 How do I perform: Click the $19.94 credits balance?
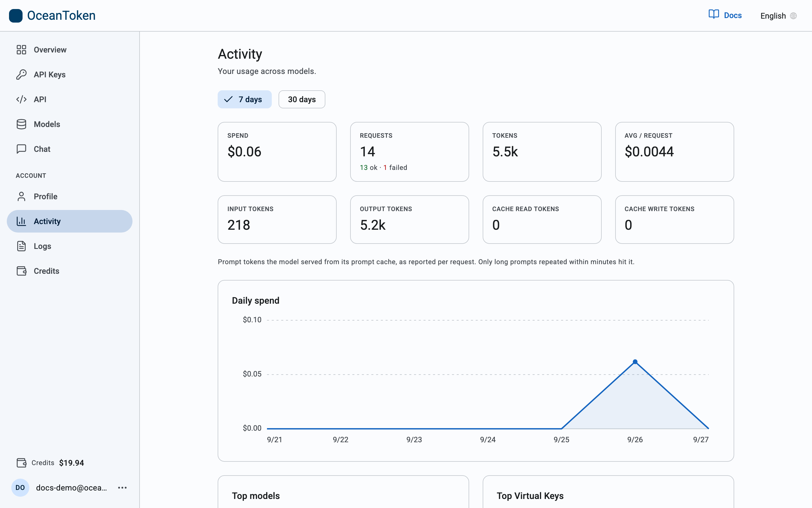tap(71, 463)
